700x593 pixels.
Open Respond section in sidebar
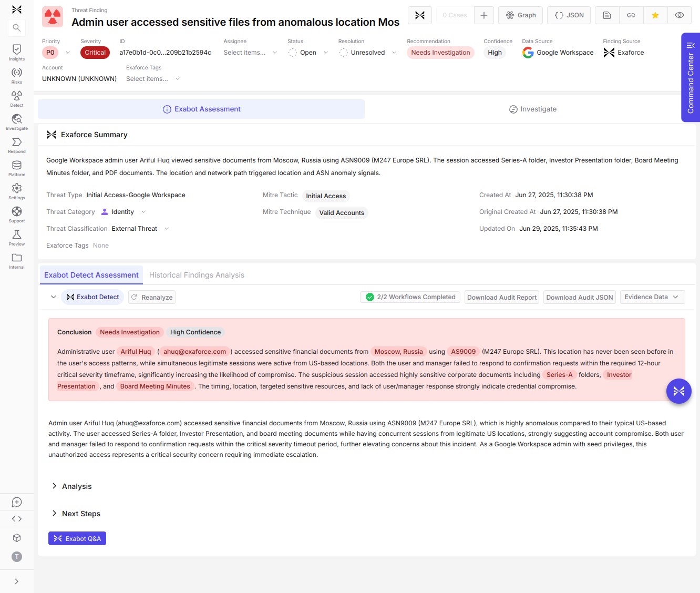(x=17, y=145)
